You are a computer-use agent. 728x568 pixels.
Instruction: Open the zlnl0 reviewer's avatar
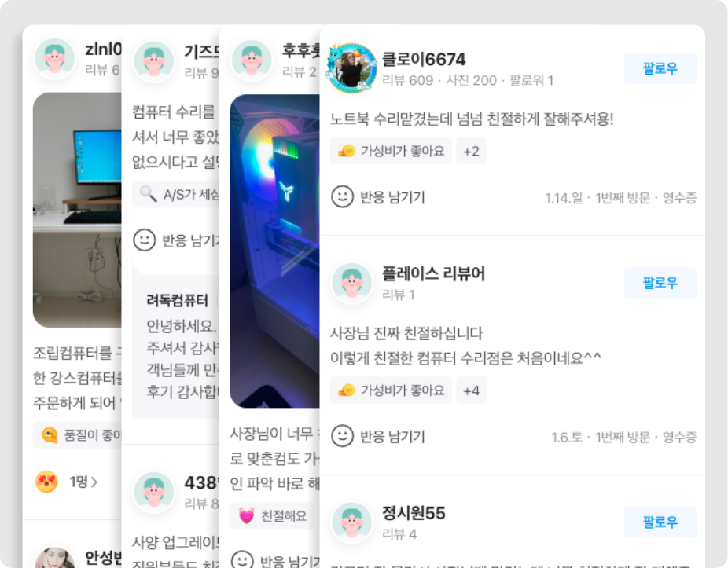tap(55, 58)
